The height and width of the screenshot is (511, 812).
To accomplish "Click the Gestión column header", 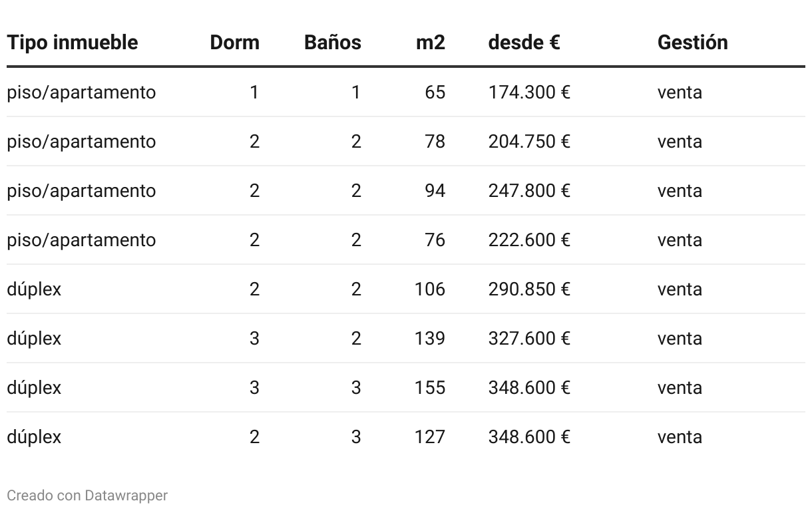I will (x=692, y=43).
